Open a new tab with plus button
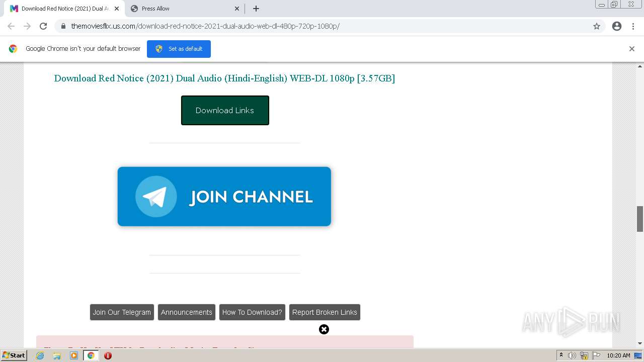 pyautogui.click(x=256, y=9)
